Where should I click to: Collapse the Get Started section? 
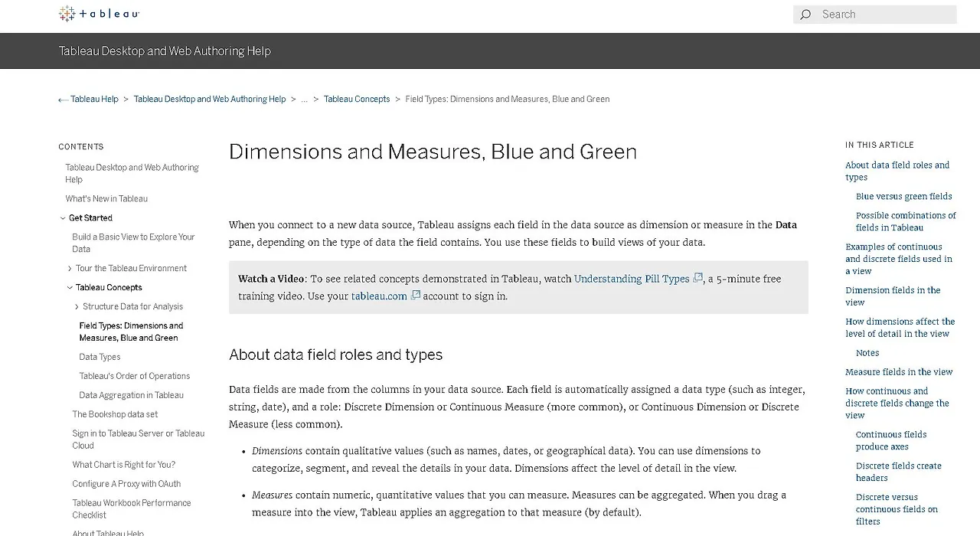(x=63, y=218)
